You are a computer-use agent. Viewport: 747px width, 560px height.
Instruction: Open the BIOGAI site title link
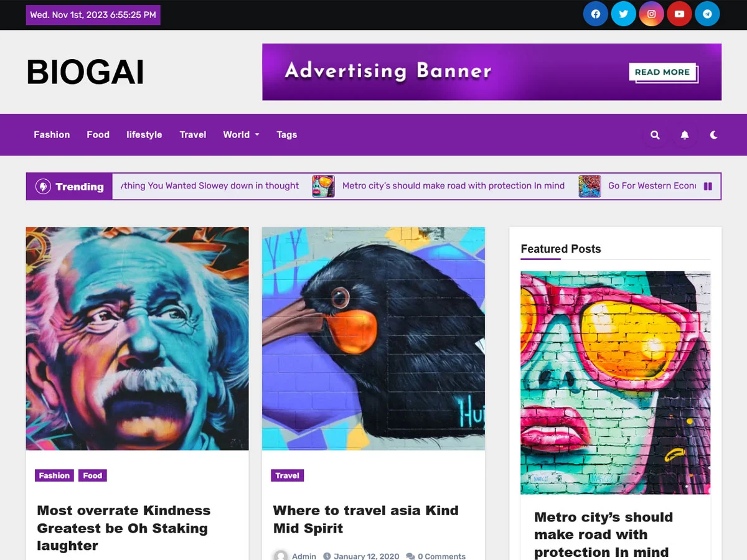tap(85, 72)
